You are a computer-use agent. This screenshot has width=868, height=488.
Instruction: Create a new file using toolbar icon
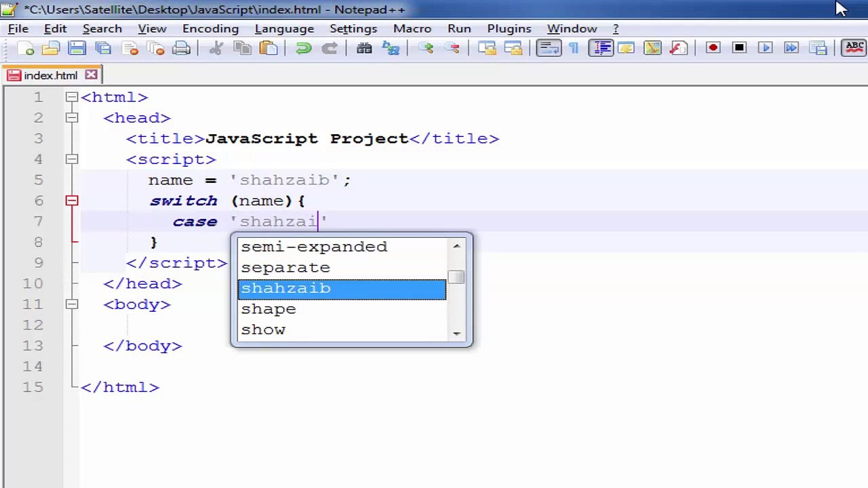[x=26, y=48]
